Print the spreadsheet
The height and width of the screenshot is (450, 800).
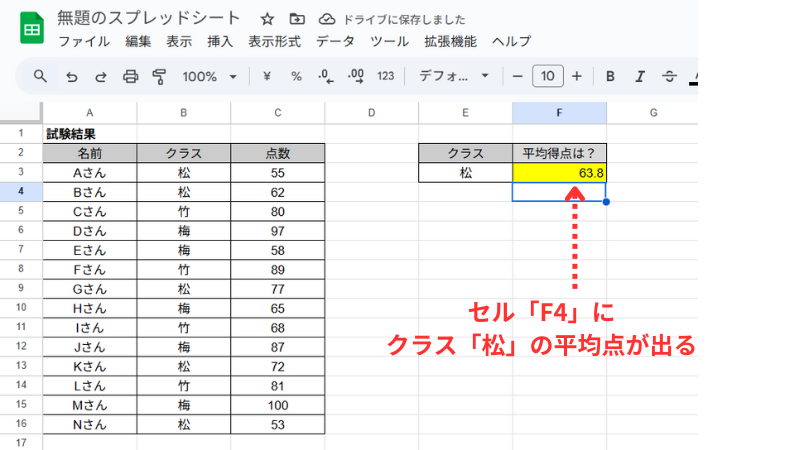pos(131,77)
